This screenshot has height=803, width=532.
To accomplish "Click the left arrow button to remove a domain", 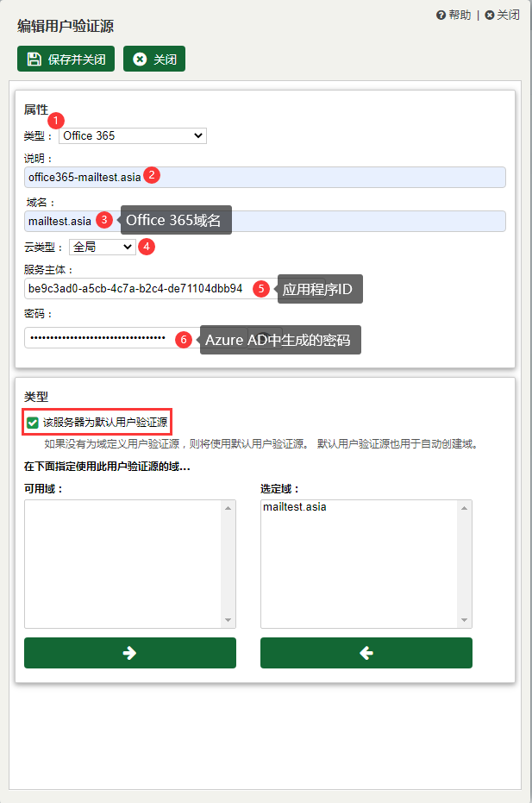I will click(x=366, y=652).
